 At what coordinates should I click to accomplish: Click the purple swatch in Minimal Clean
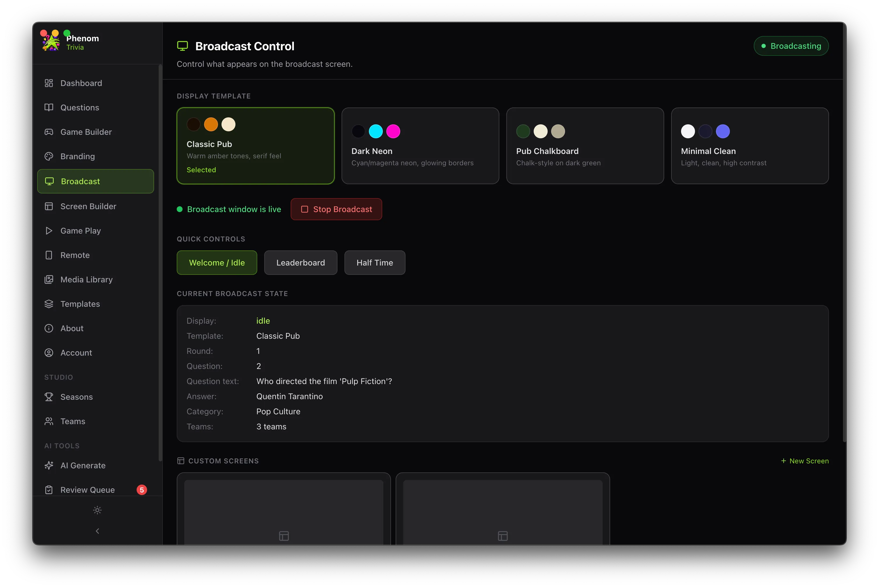coord(723,131)
